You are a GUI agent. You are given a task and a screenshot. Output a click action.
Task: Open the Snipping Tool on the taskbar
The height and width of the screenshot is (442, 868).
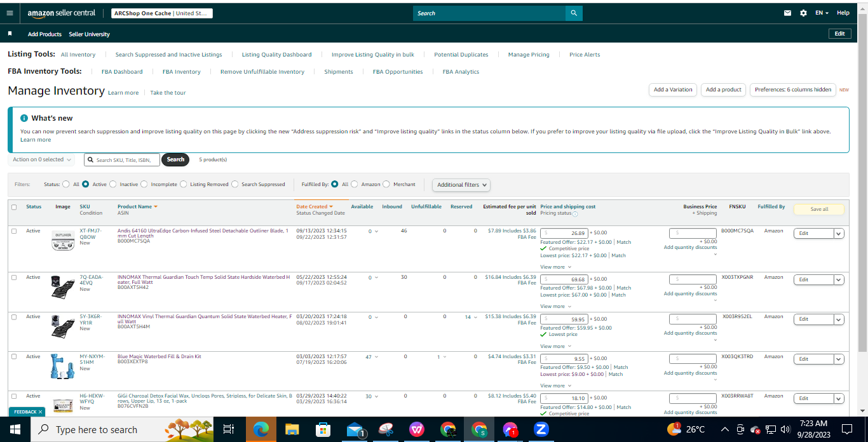(x=386, y=429)
